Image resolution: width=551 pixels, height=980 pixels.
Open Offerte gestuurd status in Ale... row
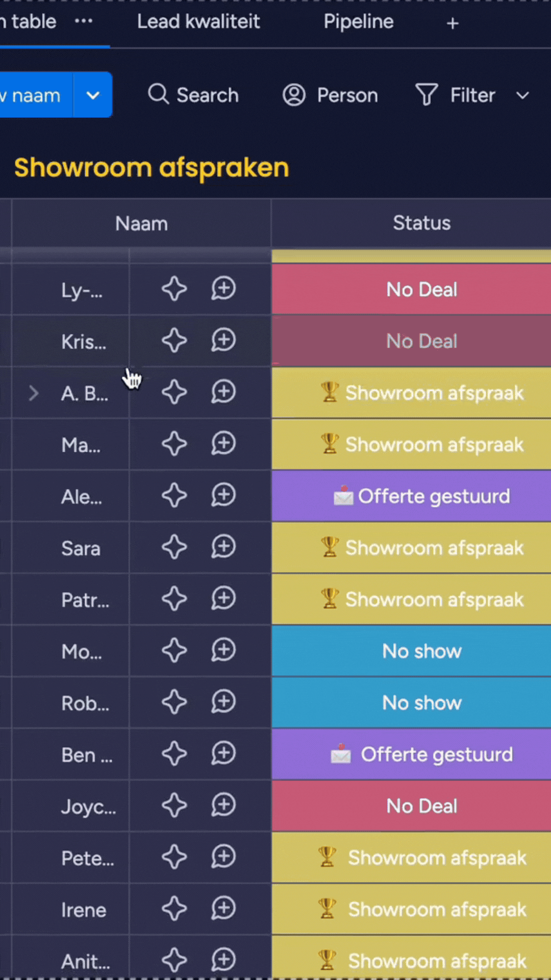pyautogui.click(x=421, y=496)
